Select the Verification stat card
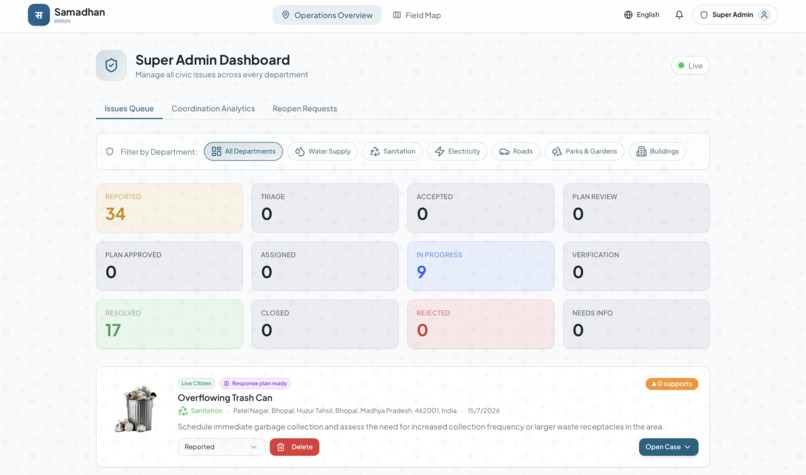Image resolution: width=806 pixels, height=475 pixels. pos(636,266)
